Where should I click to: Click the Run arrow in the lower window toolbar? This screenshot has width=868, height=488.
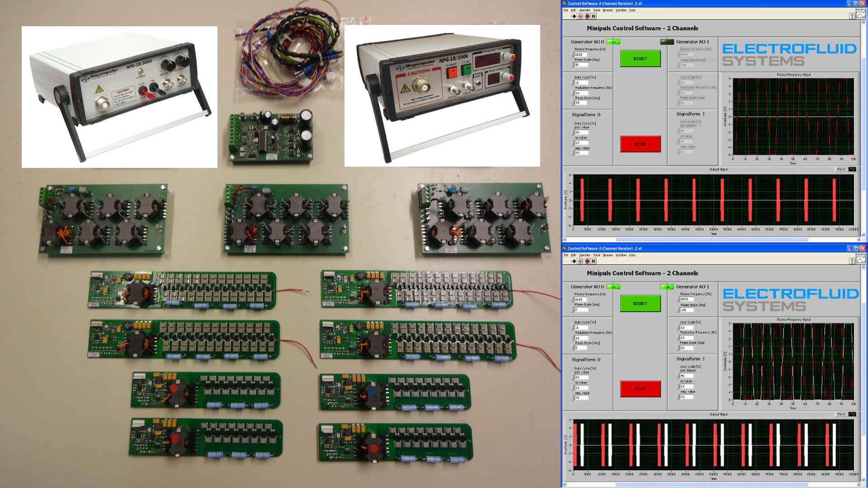tap(573, 261)
